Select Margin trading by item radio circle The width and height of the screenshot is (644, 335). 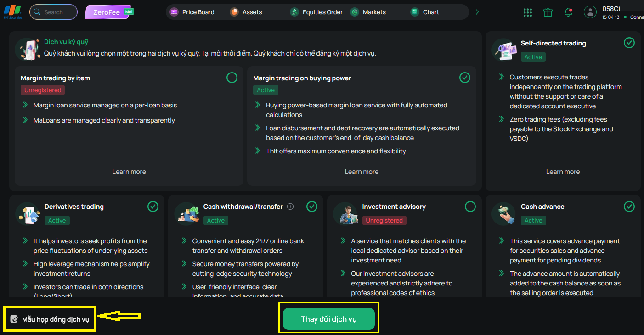tap(232, 78)
